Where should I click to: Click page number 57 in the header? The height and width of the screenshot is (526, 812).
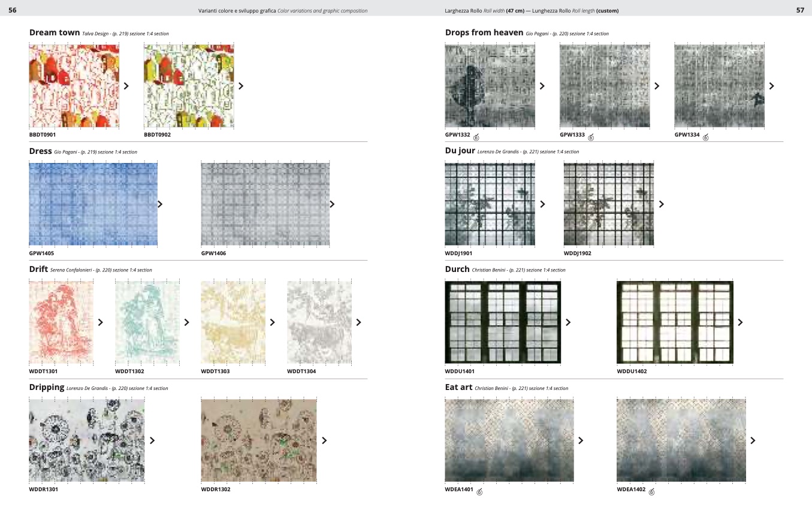pyautogui.click(x=799, y=10)
